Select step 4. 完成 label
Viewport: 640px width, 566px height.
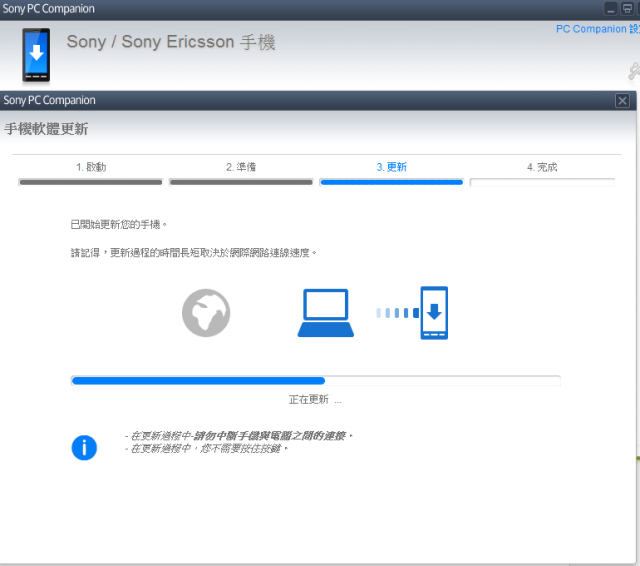[x=542, y=167]
